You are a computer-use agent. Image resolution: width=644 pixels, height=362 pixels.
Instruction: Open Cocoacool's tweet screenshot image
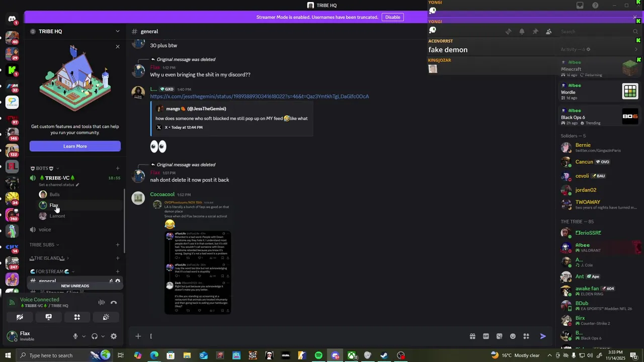pyautogui.click(x=198, y=273)
